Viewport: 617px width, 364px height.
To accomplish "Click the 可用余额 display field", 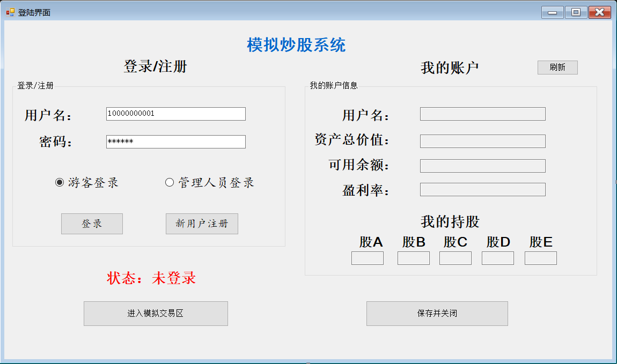I will click(482, 166).
